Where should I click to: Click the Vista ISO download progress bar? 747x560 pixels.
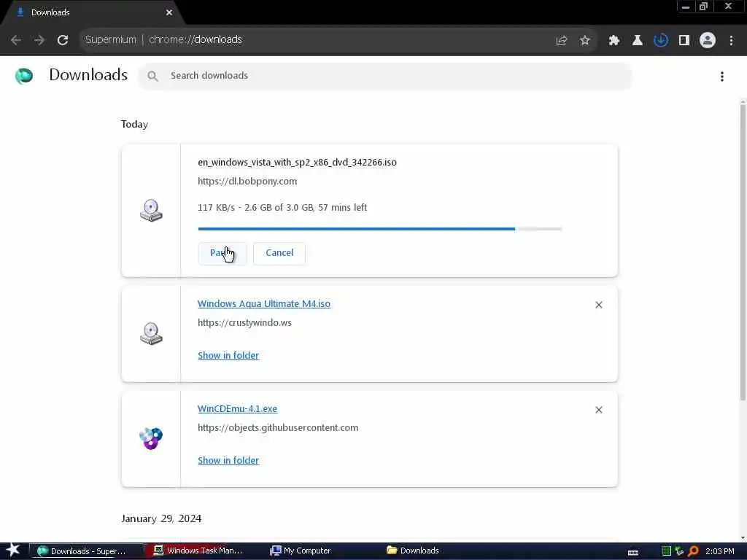click(379, 229)
